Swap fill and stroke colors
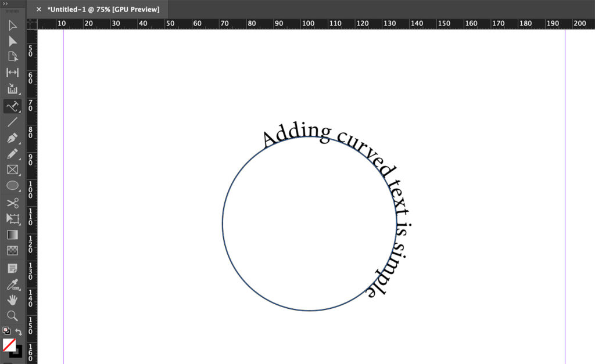Viewport: 595px width, 364px height. click(x=19, y=331)
